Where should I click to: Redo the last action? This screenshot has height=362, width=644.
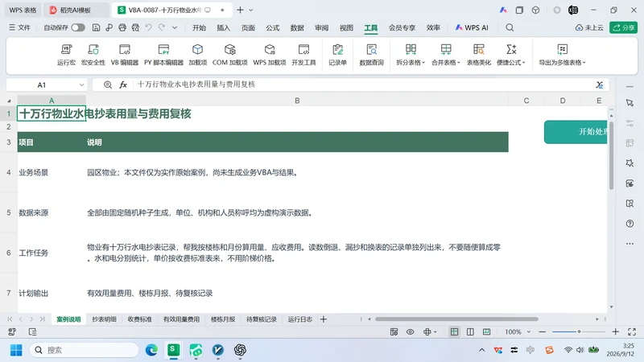(x=162, y=27)
